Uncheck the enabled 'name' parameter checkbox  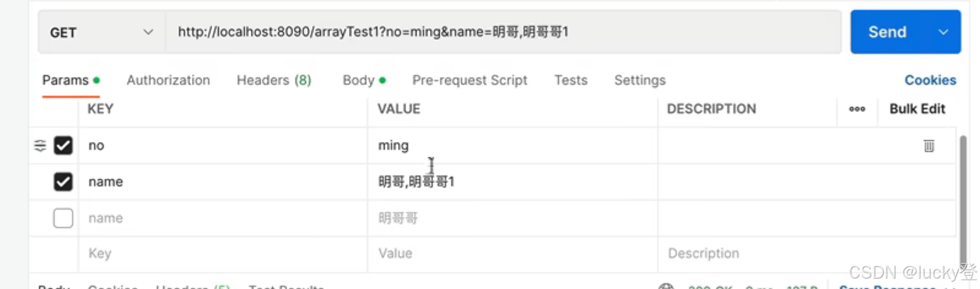pyautogui.click(x=63, y=182)
